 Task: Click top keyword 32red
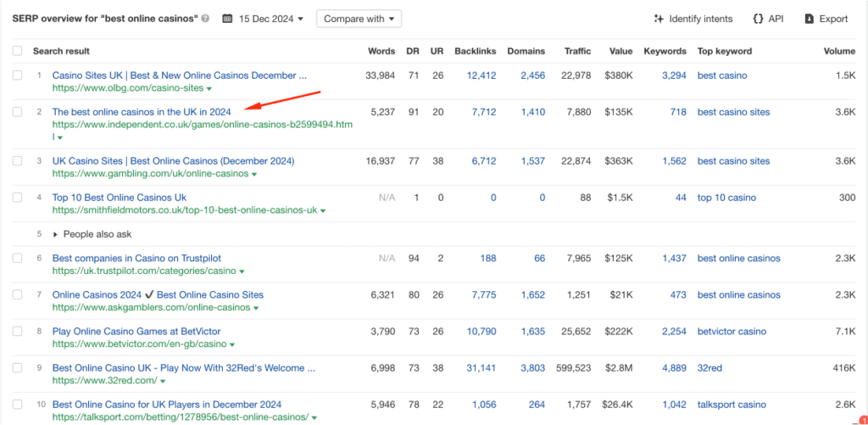709,368
